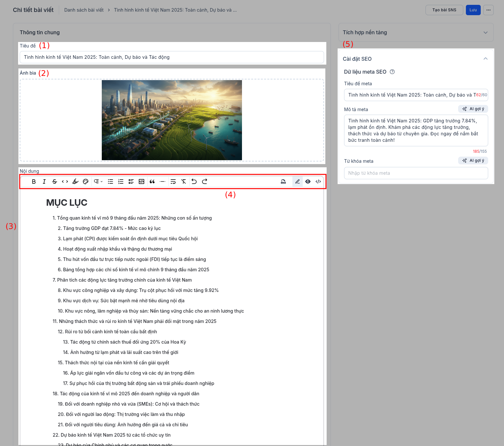The width and height of the screenshot is (504, 446).
Task: Toggle bold formatting in the editor toolbar
Action: [x=34, y=182]
